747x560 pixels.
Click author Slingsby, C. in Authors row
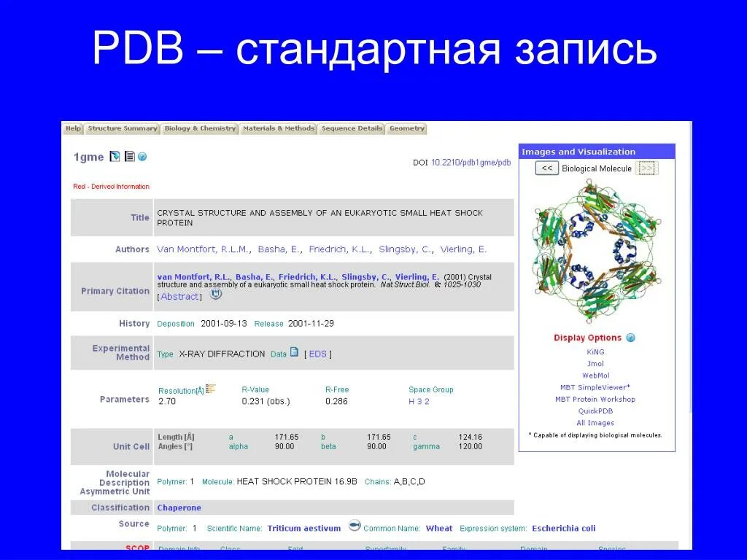pos(405,249)
